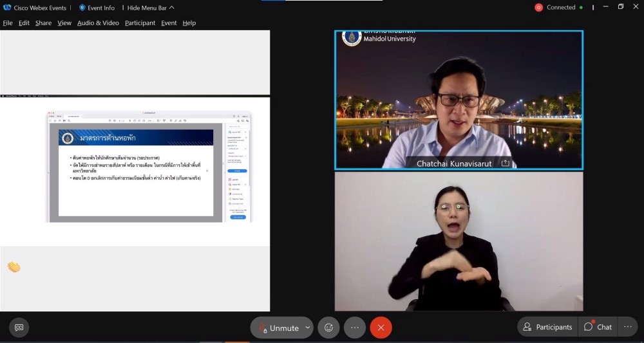Expand the audio options arrow beside Unmute

coord(307,328)
